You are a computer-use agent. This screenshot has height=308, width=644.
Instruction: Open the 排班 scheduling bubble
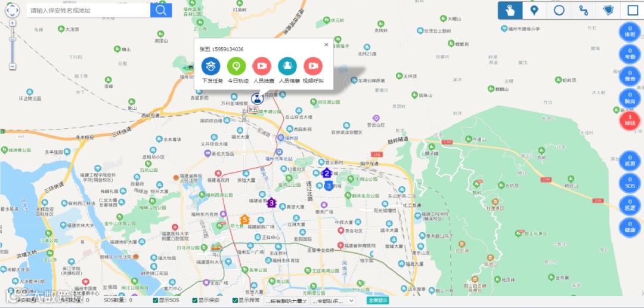630,32
